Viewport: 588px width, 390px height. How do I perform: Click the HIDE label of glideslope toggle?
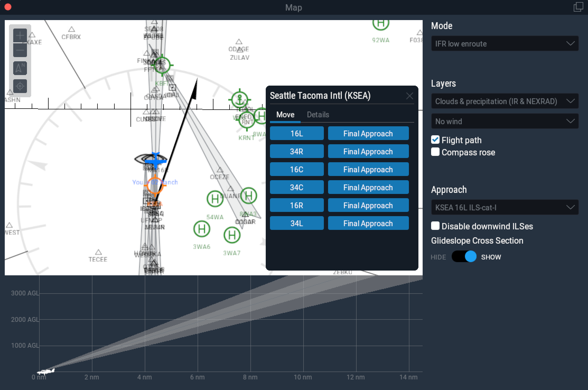(438, 257)
